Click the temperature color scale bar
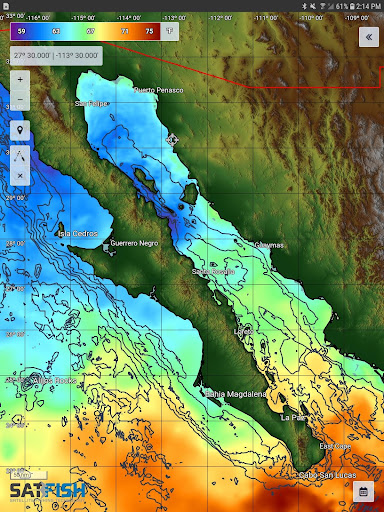This screenshot has width=384, height=512. pyautogui.click(x=85, y=31)
